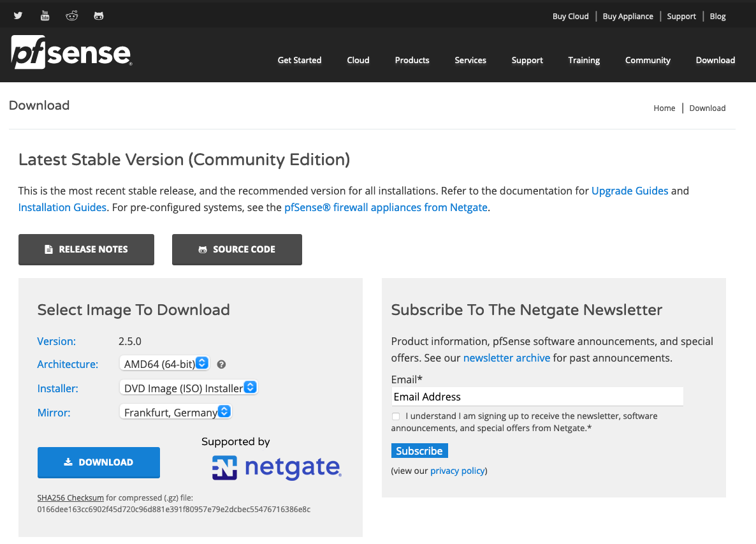The width and height of the screenshot is (756, 544).
Task: Open the Installation Guides link
Action: click(x=62, y=207)
